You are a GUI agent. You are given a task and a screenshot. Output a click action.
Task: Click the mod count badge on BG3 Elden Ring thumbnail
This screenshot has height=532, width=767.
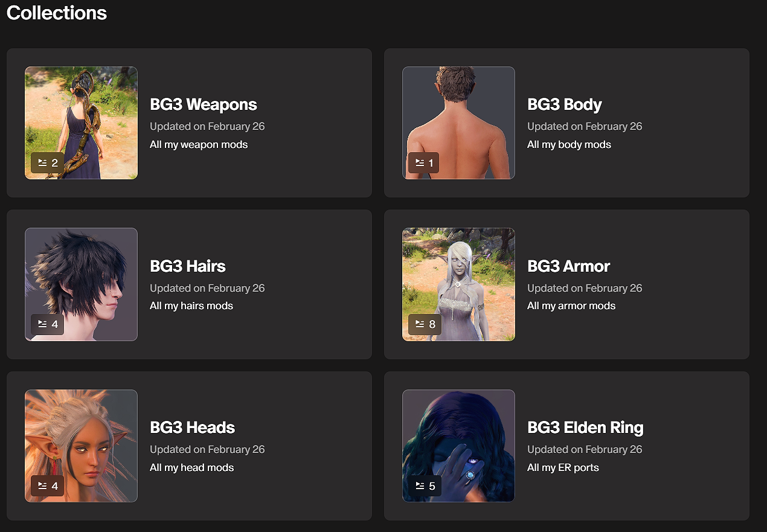(425, 486)
